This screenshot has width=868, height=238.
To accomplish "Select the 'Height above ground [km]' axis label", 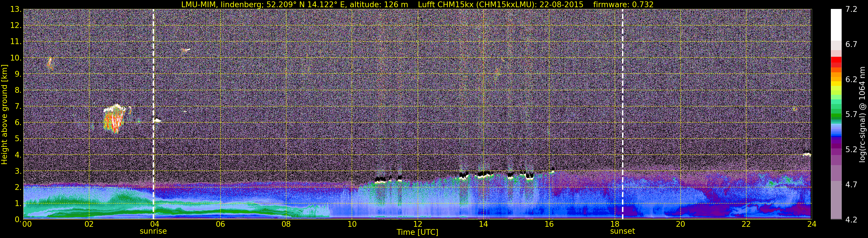I will click(x=4, y=114).
